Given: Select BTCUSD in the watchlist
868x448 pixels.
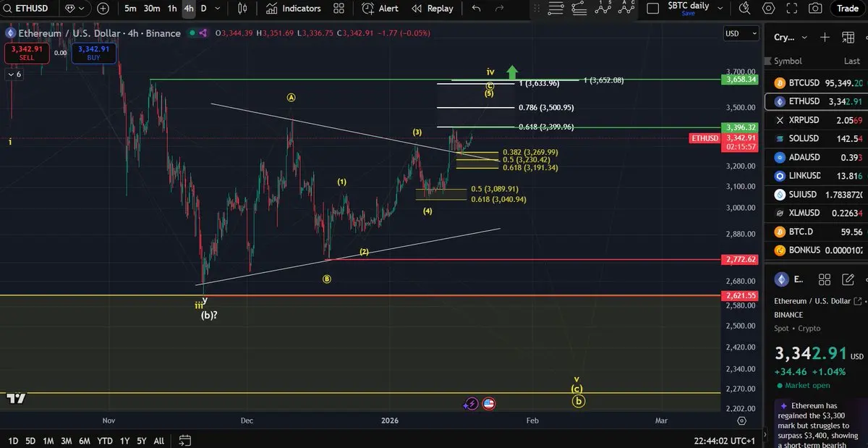Looking at the screenshot, I should pyautogui.click(x=817, y=83).
